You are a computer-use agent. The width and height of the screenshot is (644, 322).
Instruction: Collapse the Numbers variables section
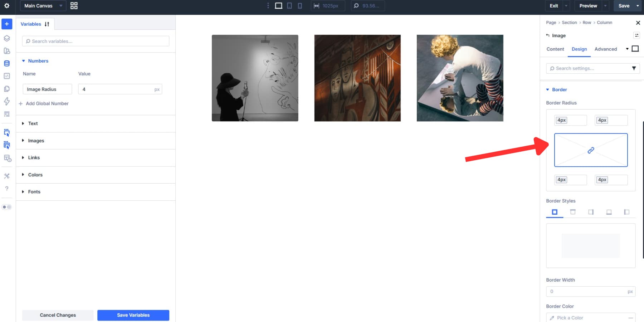(38, 61)
